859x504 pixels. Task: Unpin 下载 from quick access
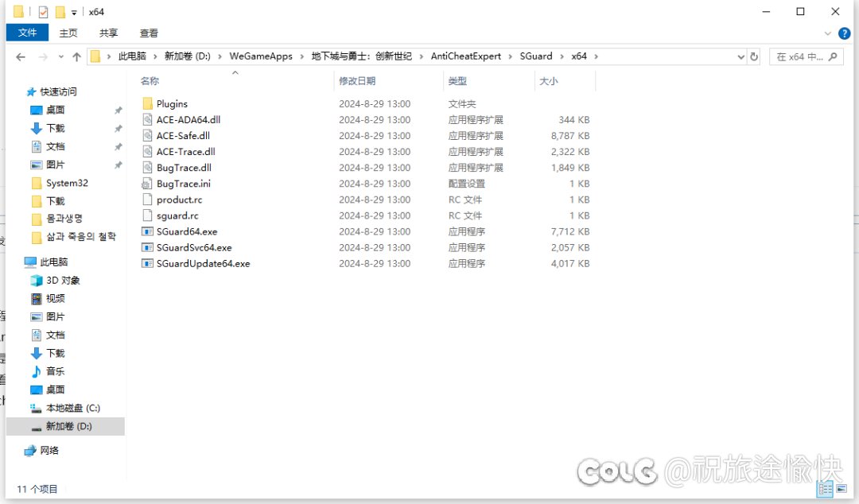coord(118,128)
